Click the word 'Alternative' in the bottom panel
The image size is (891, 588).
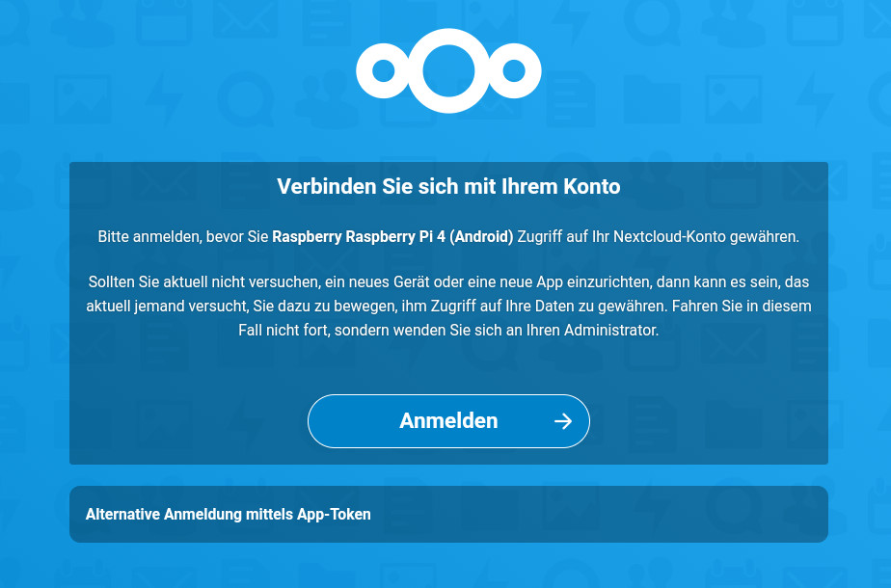(122, 514)
